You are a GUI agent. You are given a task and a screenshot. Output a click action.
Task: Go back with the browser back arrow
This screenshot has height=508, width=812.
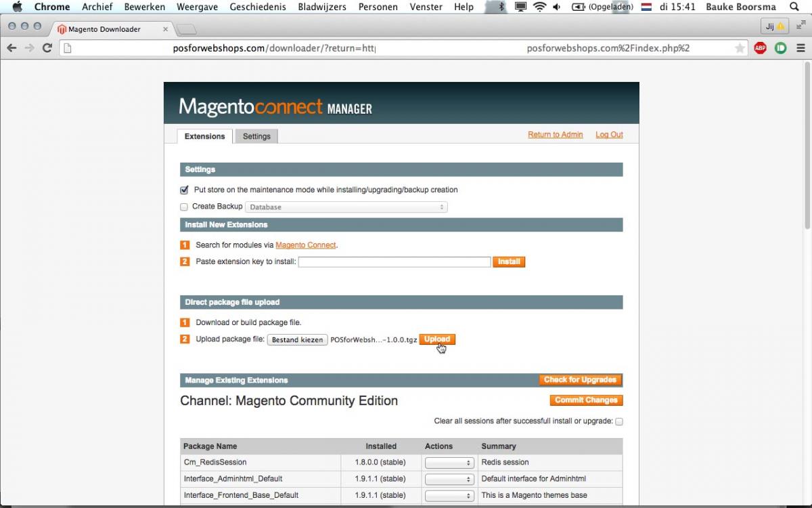click(12, 48)
